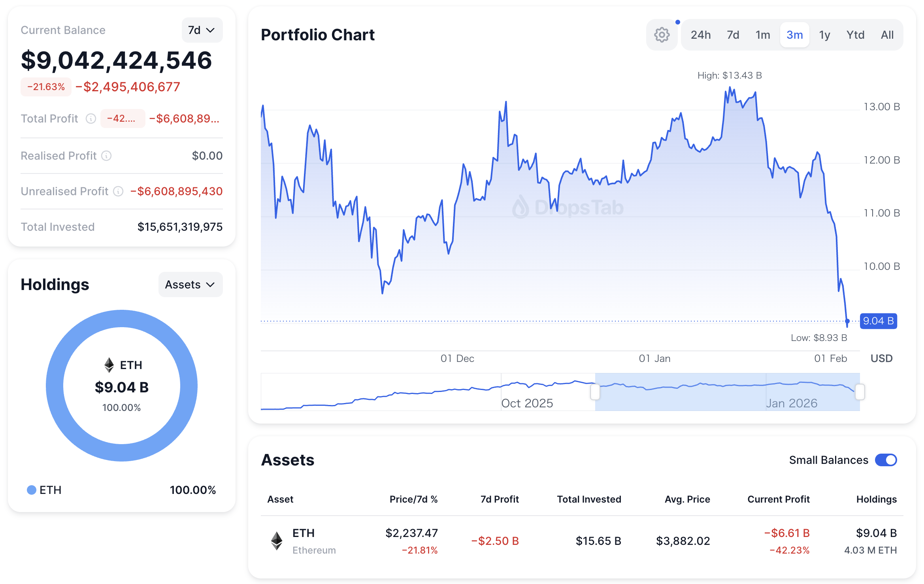
Task: Click the Ethereum logo in Assets row
Action: click(277, 541)
